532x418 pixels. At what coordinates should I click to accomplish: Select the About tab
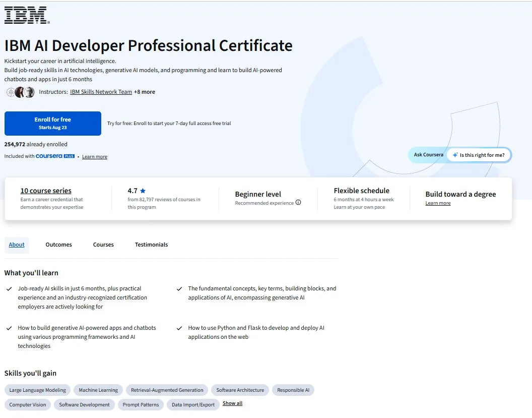(17, 245)
